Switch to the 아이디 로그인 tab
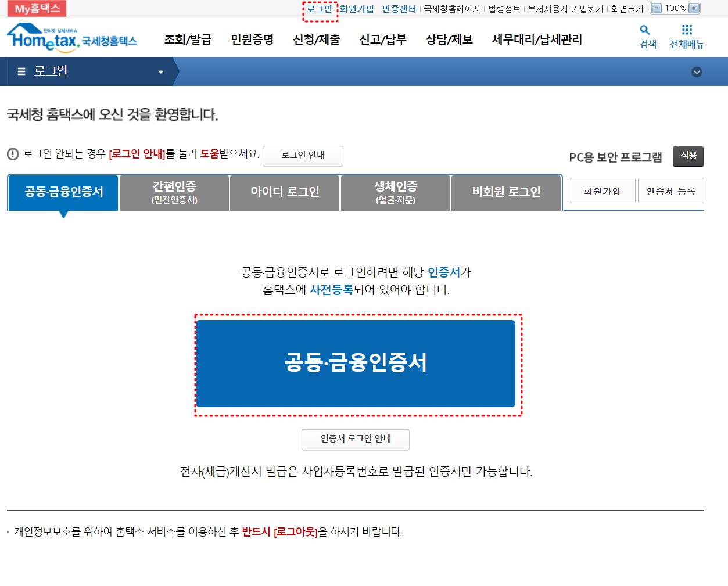 (x=284, y=192)
